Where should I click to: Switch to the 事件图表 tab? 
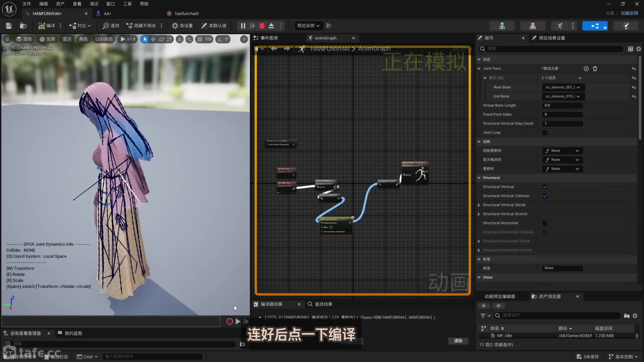point(269,38)
